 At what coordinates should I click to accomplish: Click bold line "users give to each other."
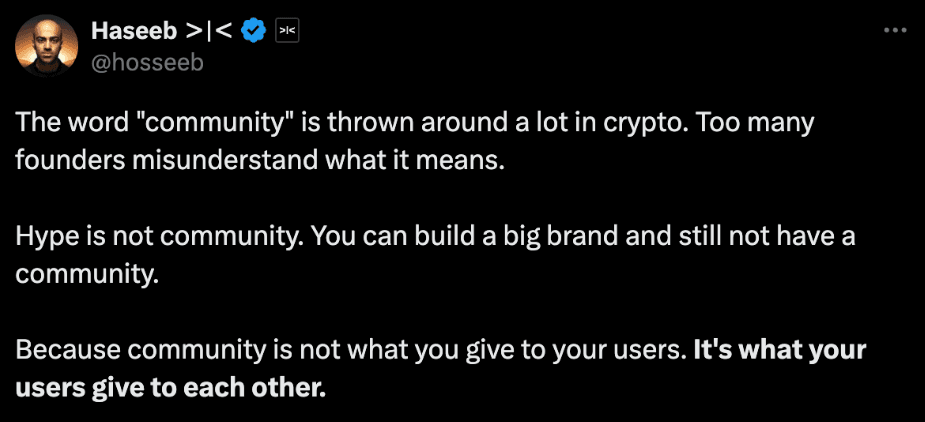pyautogui.click(x=170, y=388)
